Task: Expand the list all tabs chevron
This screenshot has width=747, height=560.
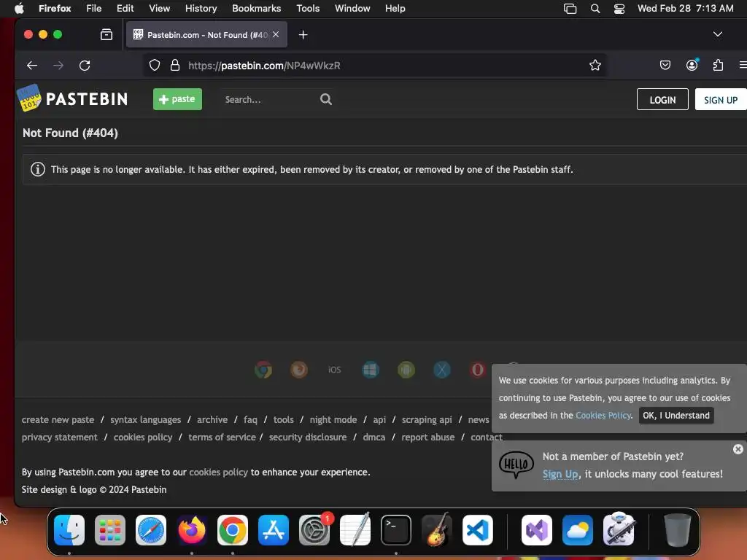Action: 718,34
